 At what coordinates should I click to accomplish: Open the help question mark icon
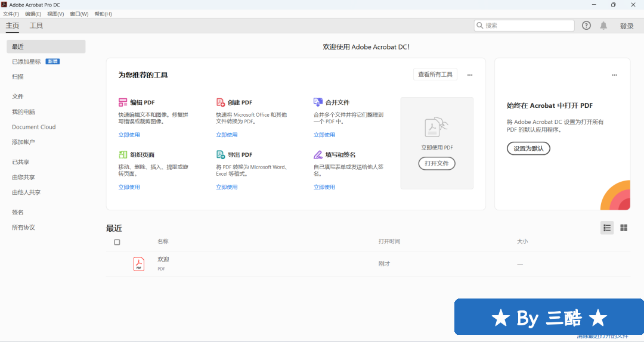tap(586, 26)
